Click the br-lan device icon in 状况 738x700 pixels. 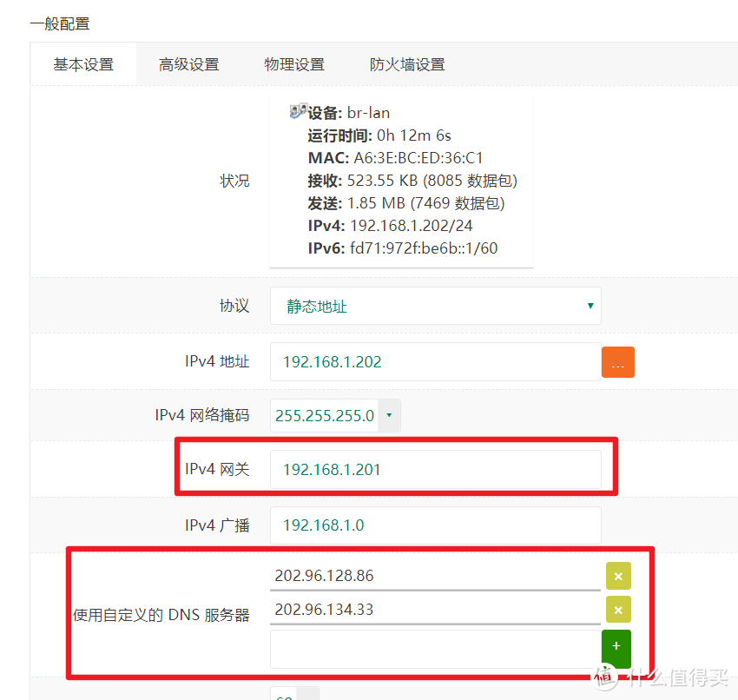[x=300, y=110]
